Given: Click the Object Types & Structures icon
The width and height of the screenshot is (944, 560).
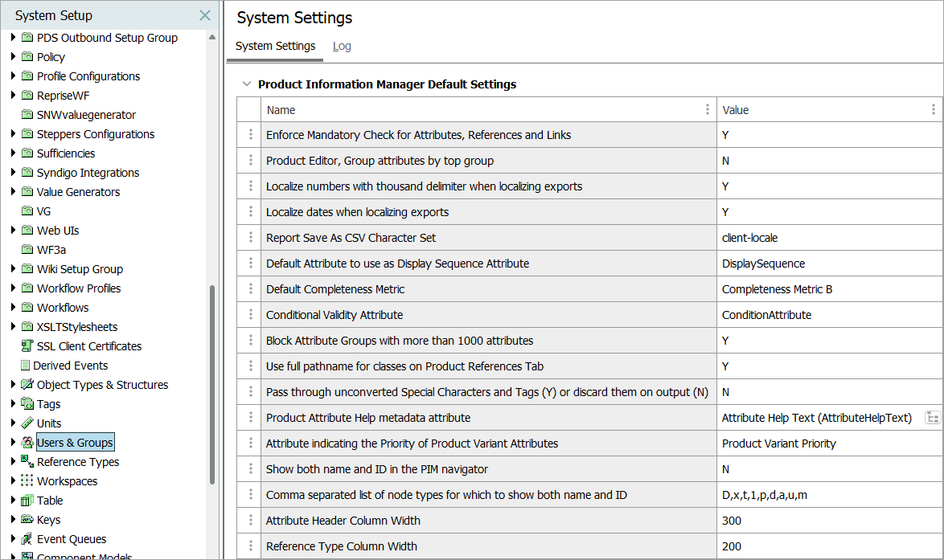Looking at the screenshot, I should 27,385.
